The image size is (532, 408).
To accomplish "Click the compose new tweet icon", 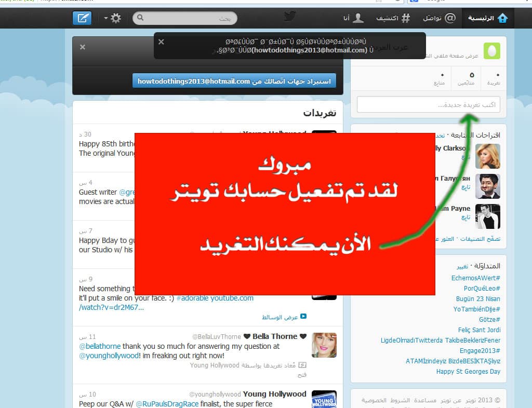I will 82,18.
